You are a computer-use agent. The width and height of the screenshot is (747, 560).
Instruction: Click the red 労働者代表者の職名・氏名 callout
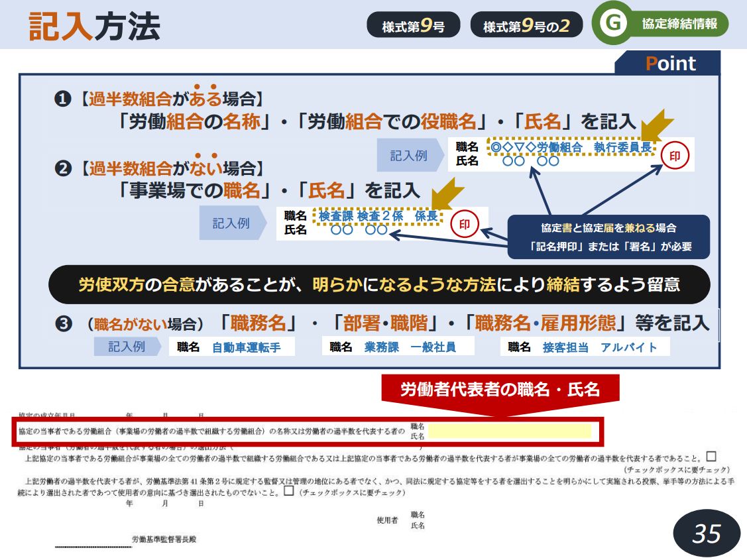[x=500, y=389]
